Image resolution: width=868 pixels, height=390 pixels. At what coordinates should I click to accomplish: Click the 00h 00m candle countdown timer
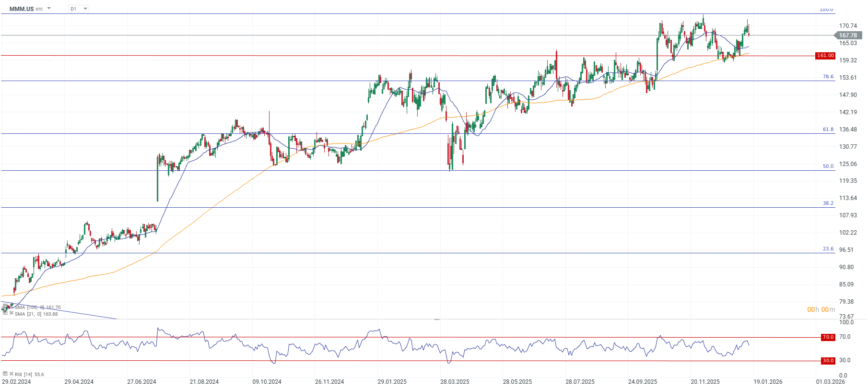tap(821, 309)
